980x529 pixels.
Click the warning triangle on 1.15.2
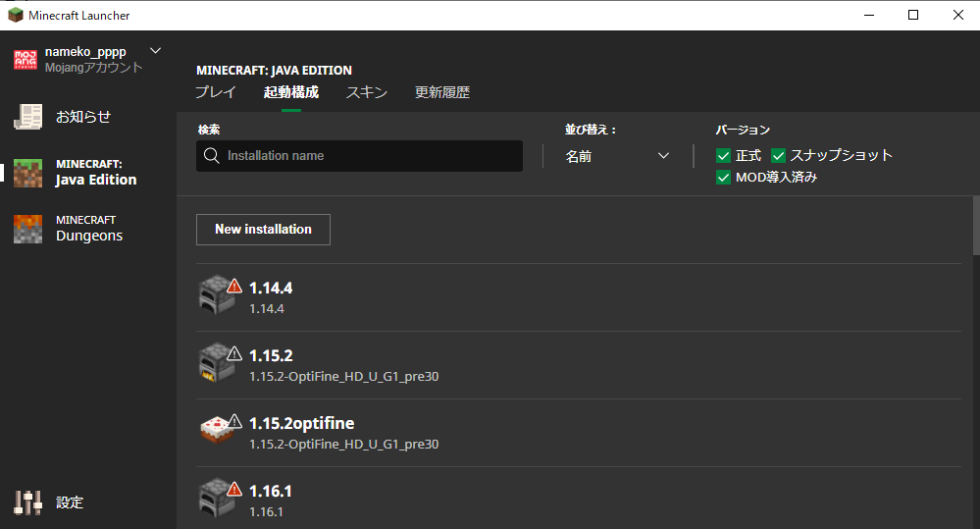pos(234,354)
